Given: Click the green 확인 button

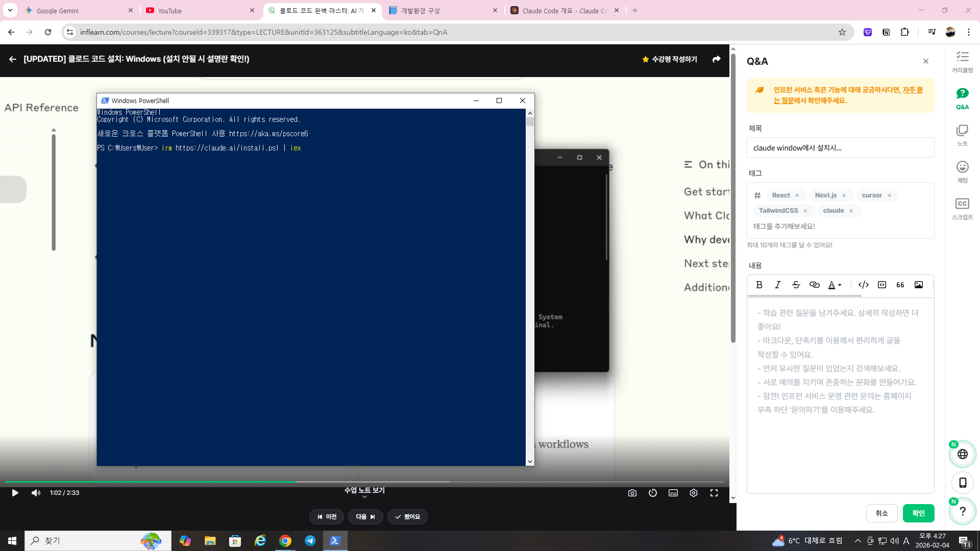Looking at the screenshot, I should click(x=918, y=513).
